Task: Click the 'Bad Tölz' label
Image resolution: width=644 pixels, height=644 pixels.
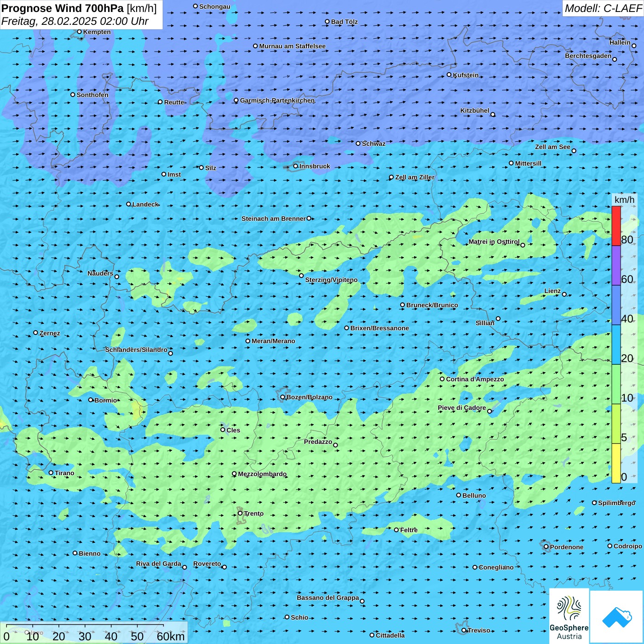Action: click(344, 22)
